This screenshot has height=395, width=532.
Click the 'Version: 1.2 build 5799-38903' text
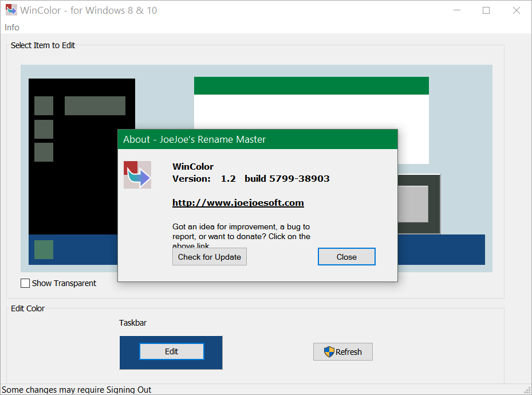(251, 179)
